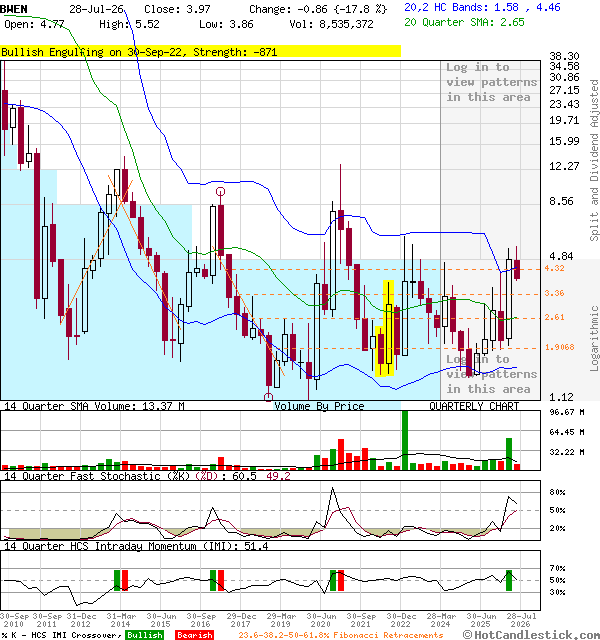Click the red Bearish legend label

point(194,635)
